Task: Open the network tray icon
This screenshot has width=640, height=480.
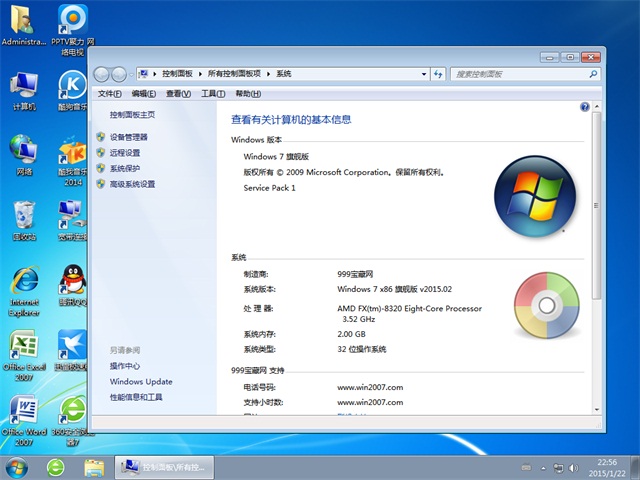Action: click(x=558, y=468)
